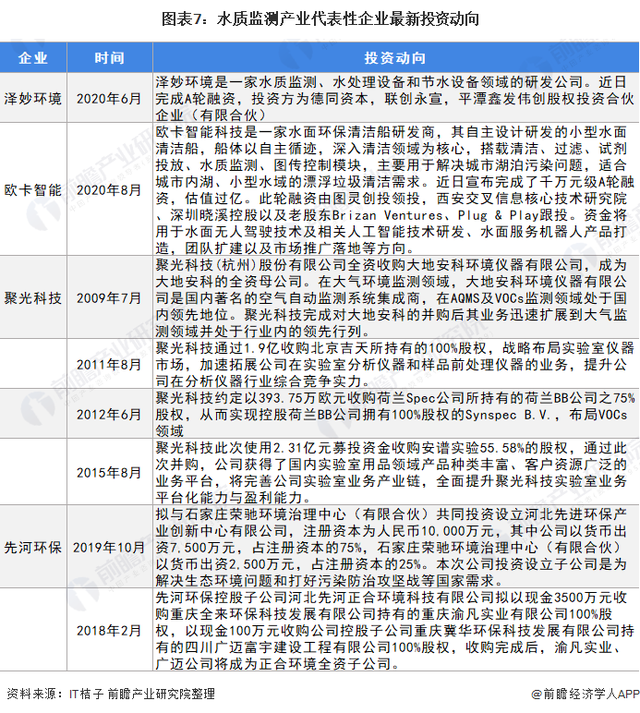
Task: Select the 企业 column header
Action: click(33, 58)
